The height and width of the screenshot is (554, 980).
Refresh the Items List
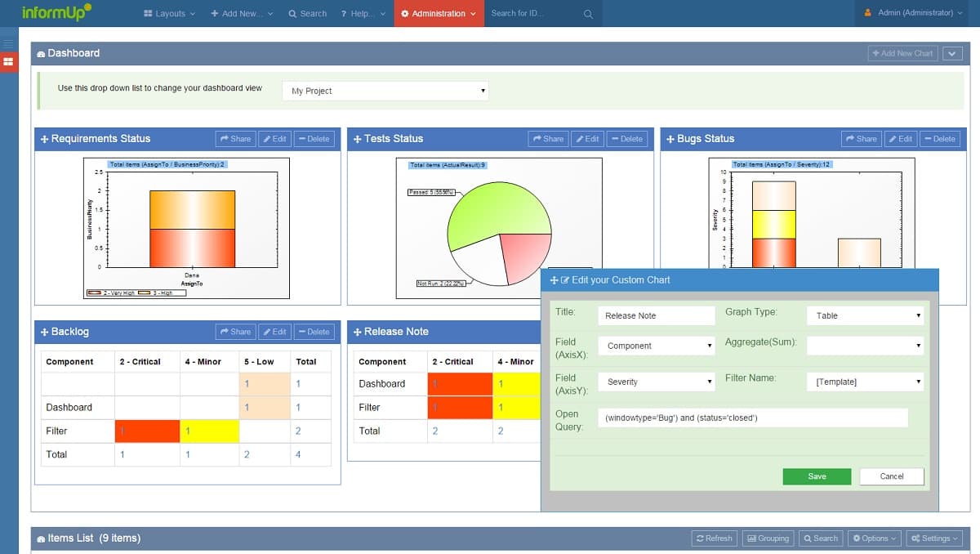pos(714,538)
